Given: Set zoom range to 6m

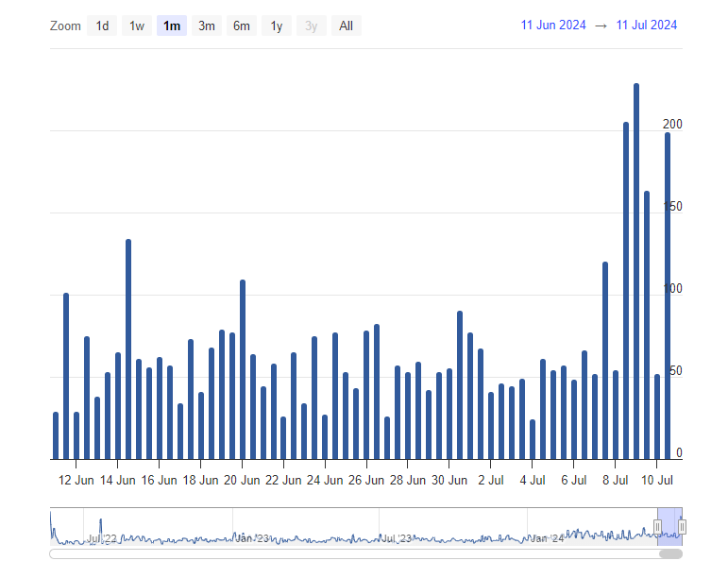Looking at the screenshot, I should [242, 25].
